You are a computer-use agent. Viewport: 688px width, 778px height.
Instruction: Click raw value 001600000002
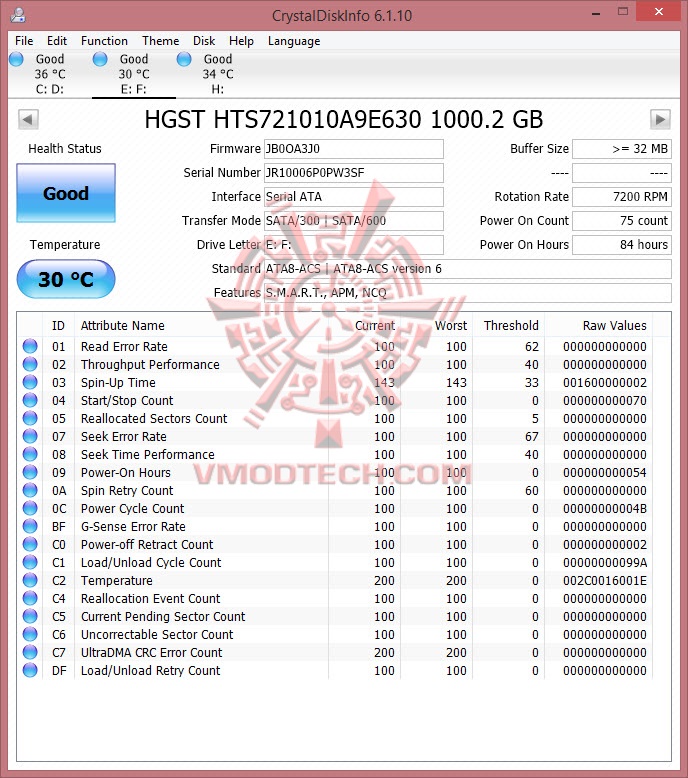coord(605,383)
